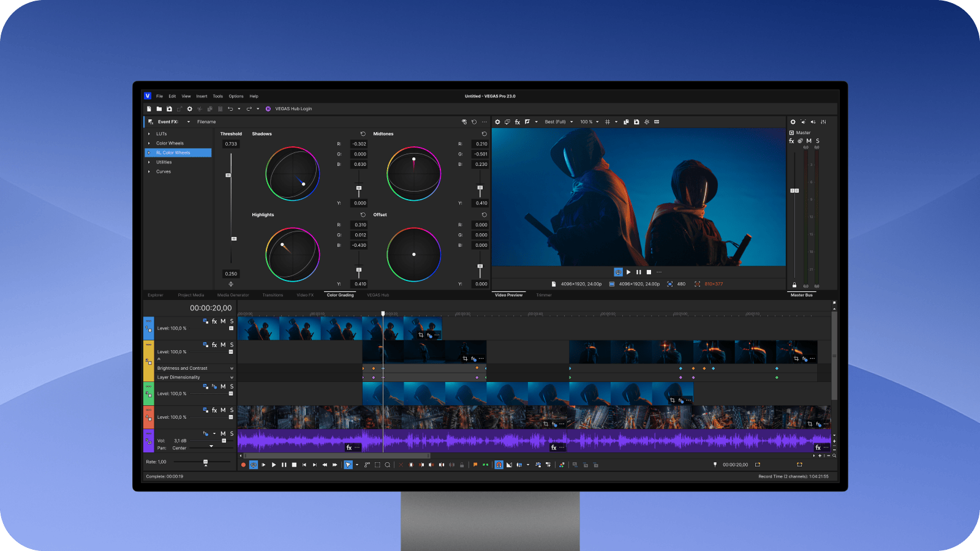This screenshot has height=551, width=980.
Task: Reset the Shadows color wheel
Action: pyautogui.click(x=363, y=133)
